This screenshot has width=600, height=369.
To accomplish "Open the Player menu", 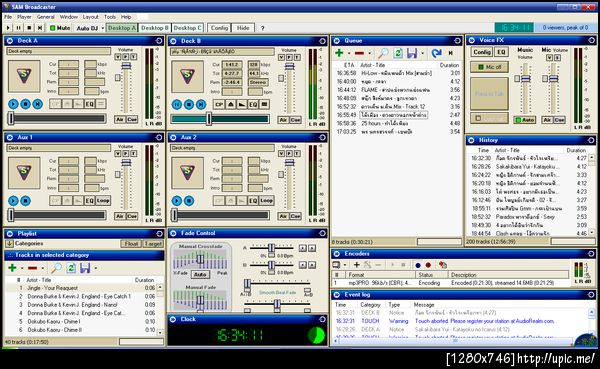I will (24, 17).
